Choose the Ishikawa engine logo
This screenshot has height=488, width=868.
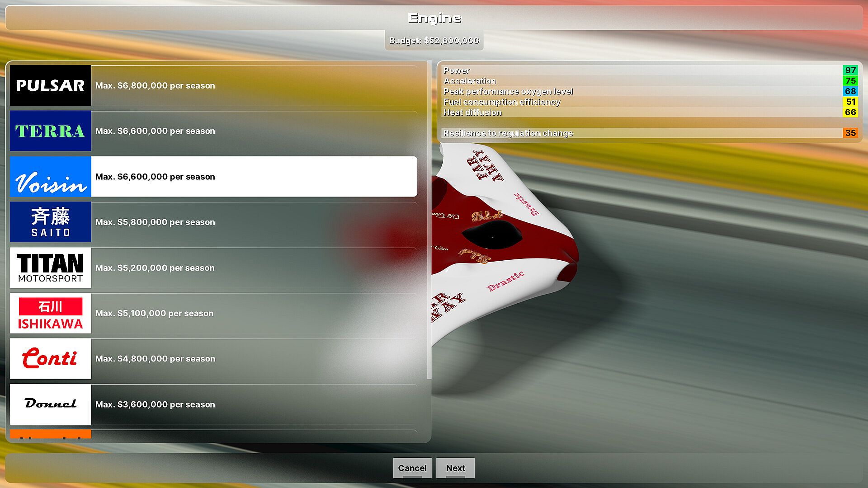pos(50,313)
